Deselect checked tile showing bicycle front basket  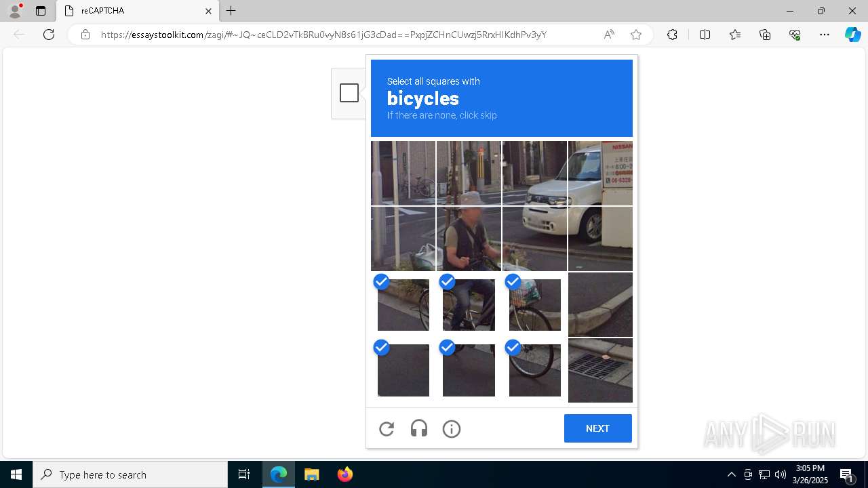tap(534, 304)
